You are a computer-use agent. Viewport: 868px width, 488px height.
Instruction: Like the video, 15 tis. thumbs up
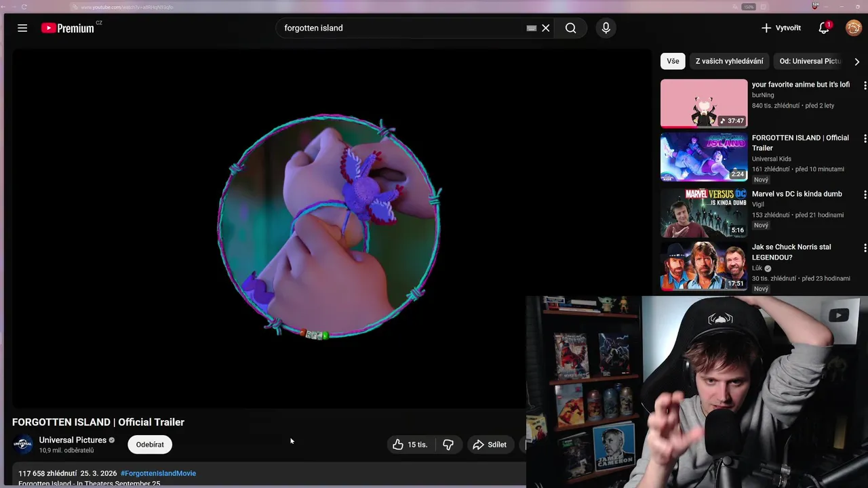tap(410, 445)
